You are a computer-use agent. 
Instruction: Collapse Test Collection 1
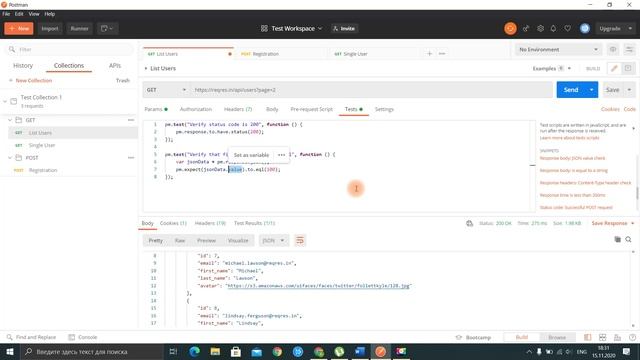click(x=5, y=101)
